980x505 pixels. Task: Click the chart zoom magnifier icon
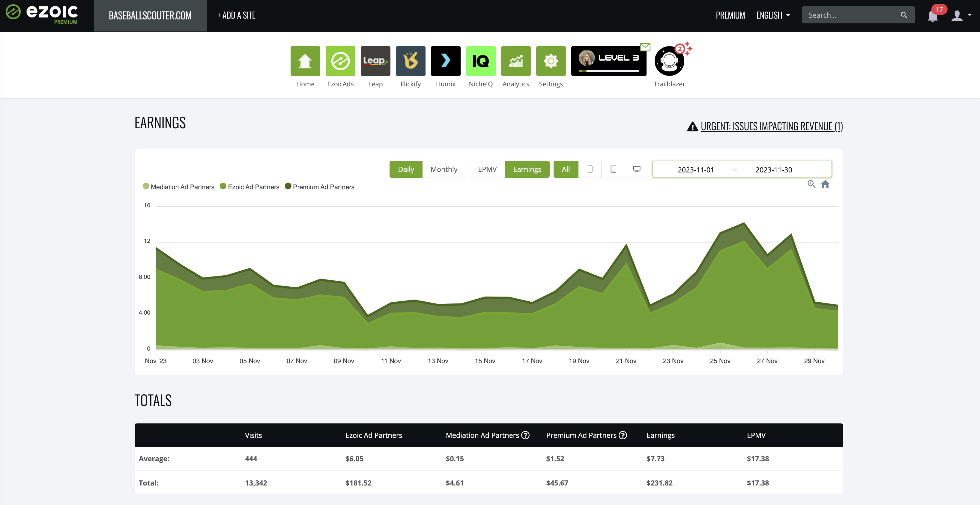tap(811, 184)
